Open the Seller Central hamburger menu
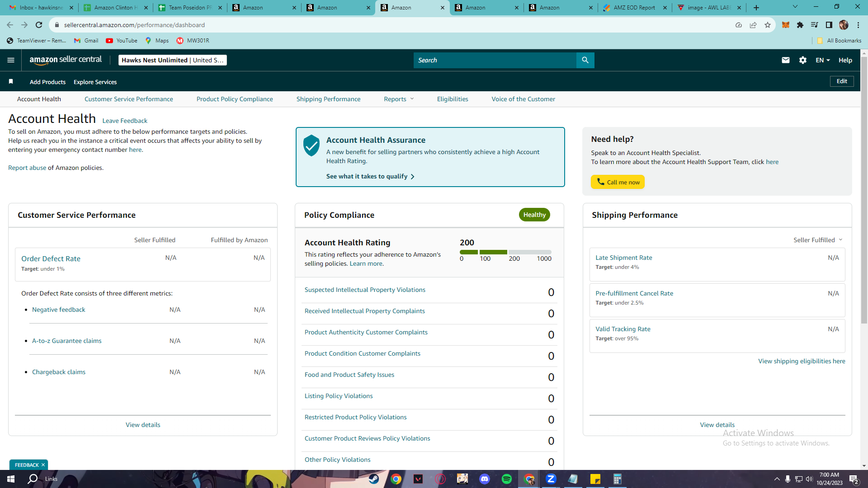Image resolution: width=868 pixels, height=488 pixels. pyautogui.click(x=11, y=60)
